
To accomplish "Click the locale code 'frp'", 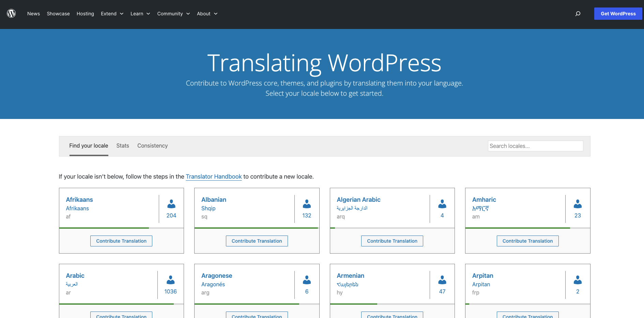I will click(476, 293).
